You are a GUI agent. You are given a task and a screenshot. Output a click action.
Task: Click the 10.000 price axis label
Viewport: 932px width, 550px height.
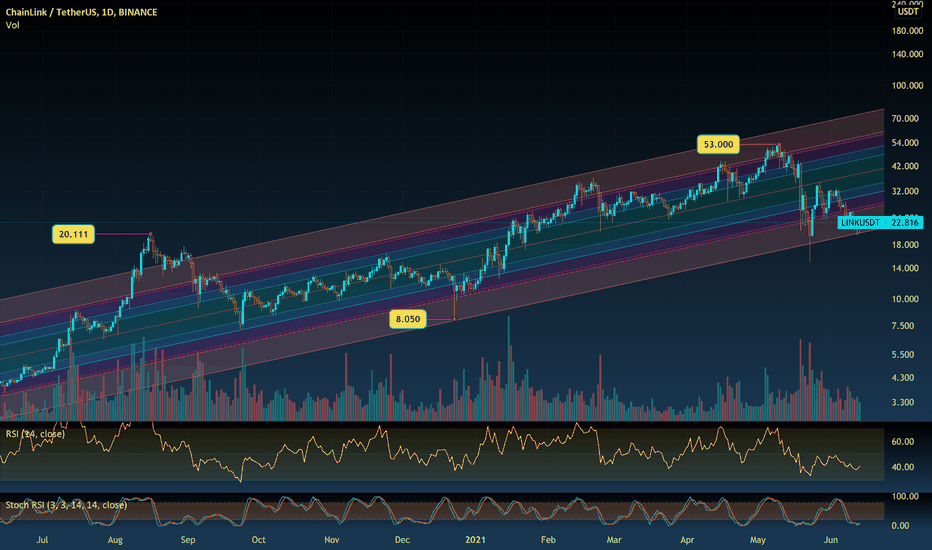pyautogui.click(x=905, y=299)
